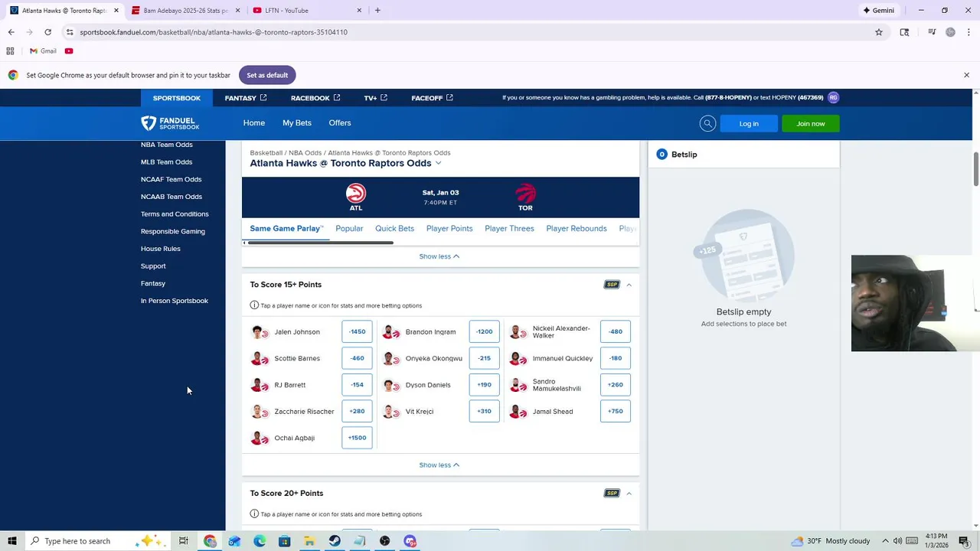980x551 pixels.
Task: Select Dyson Daniels +190 odds
Action: [x=484, y=385]
